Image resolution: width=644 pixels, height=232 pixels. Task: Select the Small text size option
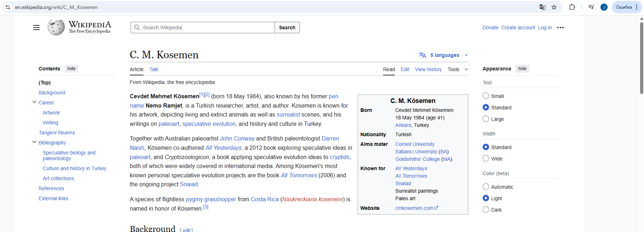486,96
